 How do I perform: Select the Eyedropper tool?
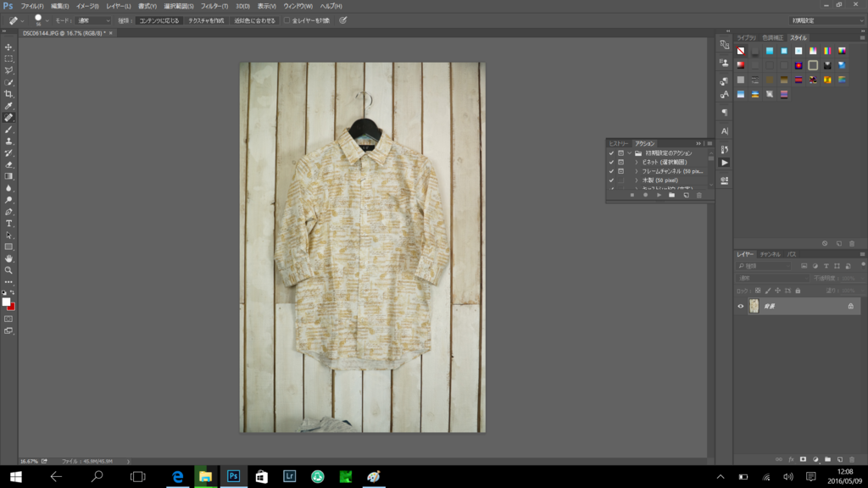tap(8, 106)
